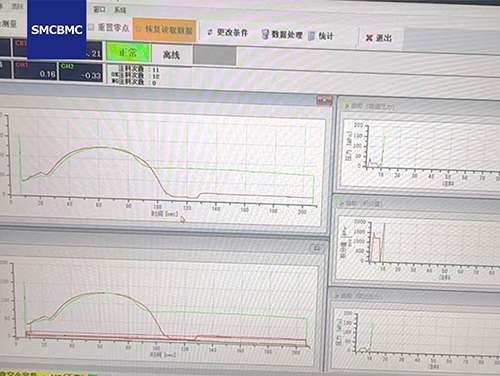Close the upper waveform chart window
Viewport: 500px width, 376px height.
(x=324, y=100)
